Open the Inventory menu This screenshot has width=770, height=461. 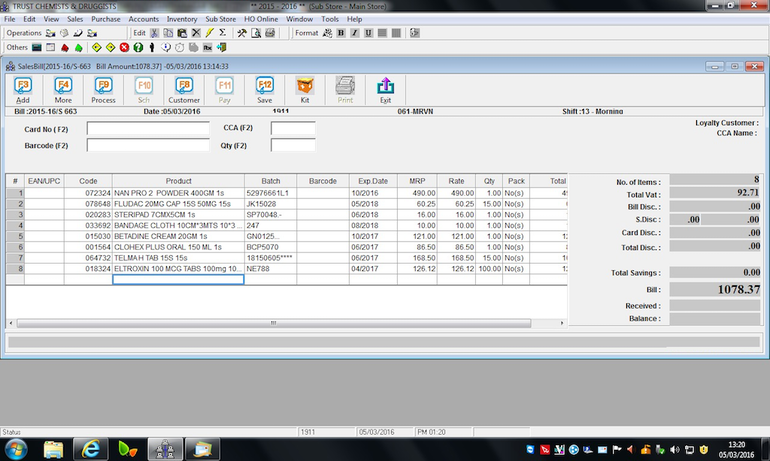182,19
